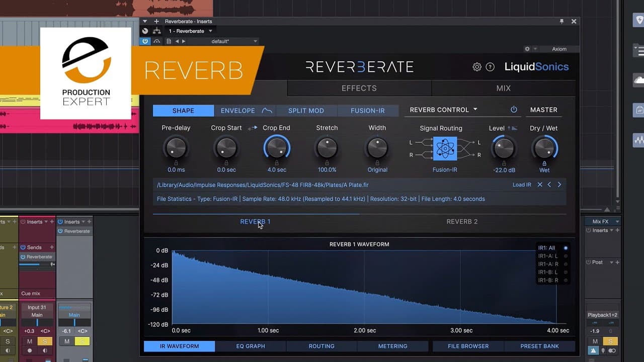Open the PRESET BANK

click(x=539, y=346)
